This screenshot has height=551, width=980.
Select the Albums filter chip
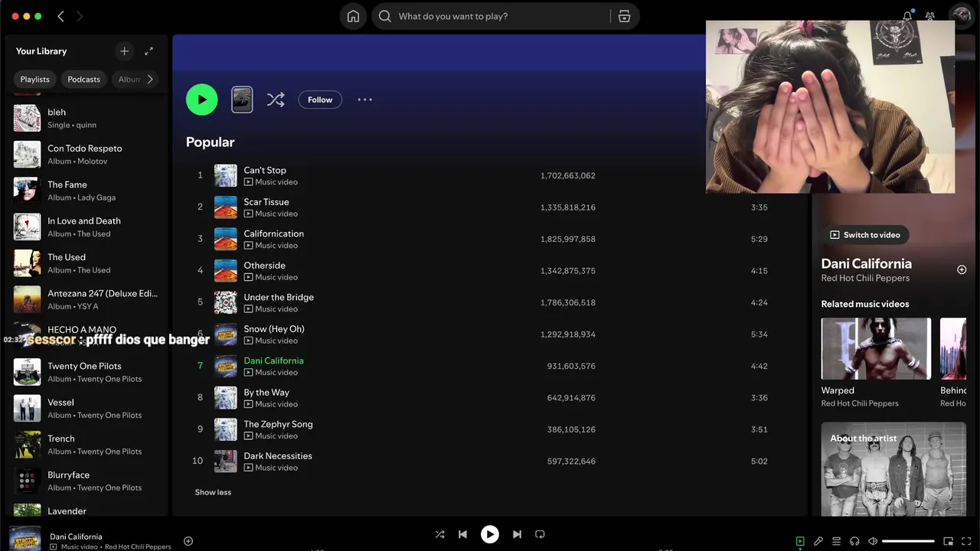pyautogui.click(x=128, y=79)
